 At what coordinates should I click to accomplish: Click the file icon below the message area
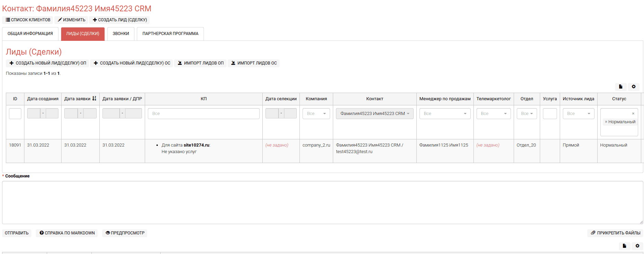pyautogui.click(x=624, y=246)
